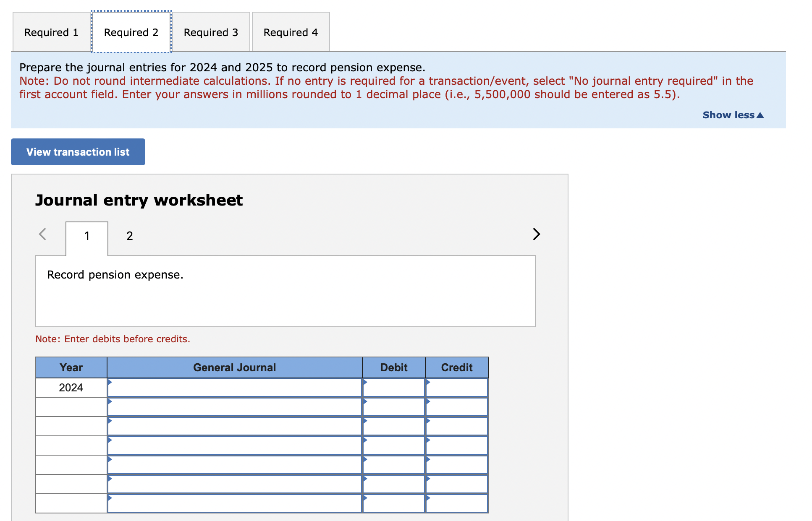Select the Required 2 tab

coord(131,32)
